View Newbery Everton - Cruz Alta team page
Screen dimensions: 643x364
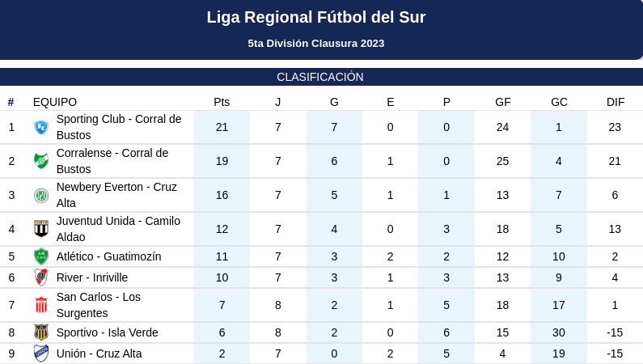116,195
